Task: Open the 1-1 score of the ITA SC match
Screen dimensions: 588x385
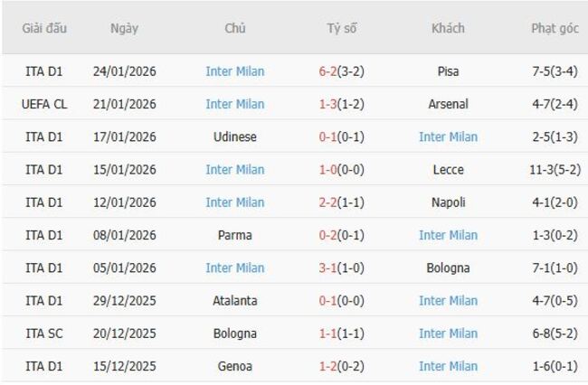Action: click(329, 333)
